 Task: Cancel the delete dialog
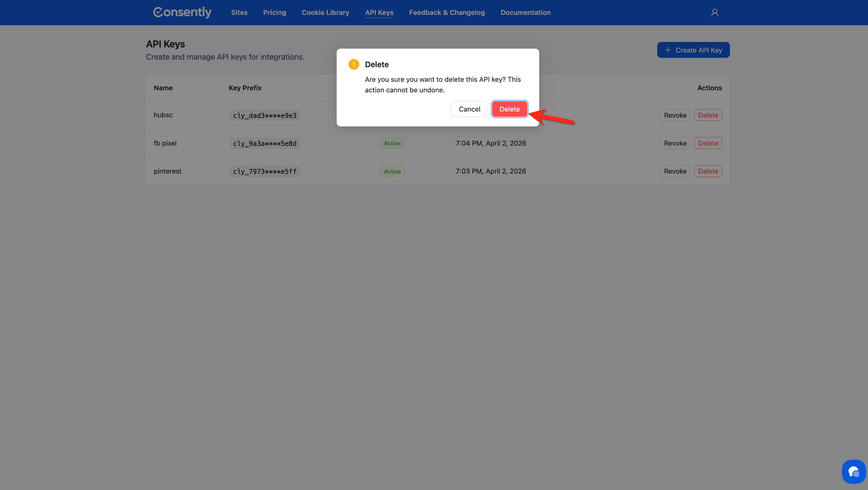pyautogui.click(x=469, y=109)
